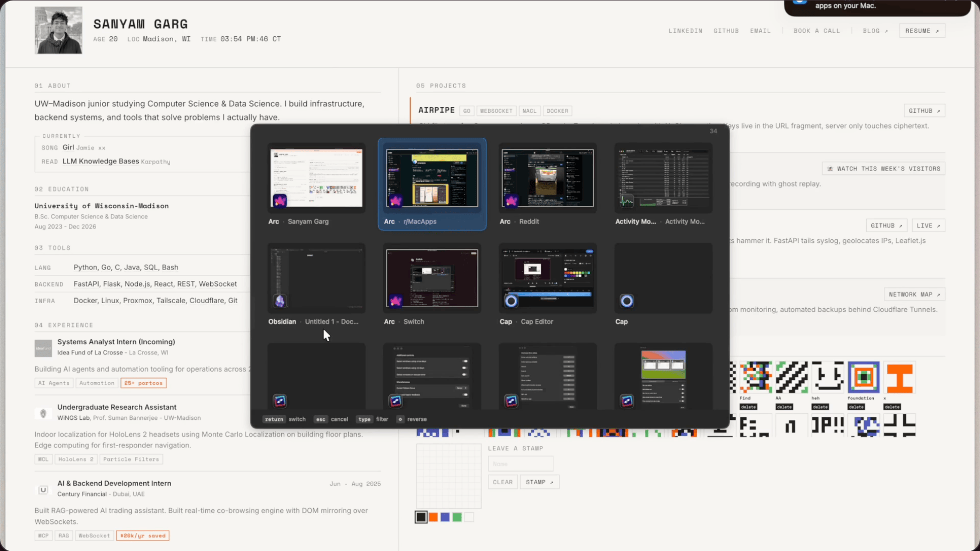Open the BOOK A CALL link
Image resolution: width=980 pixels, height=551 pixels.
tap(817, 31)
